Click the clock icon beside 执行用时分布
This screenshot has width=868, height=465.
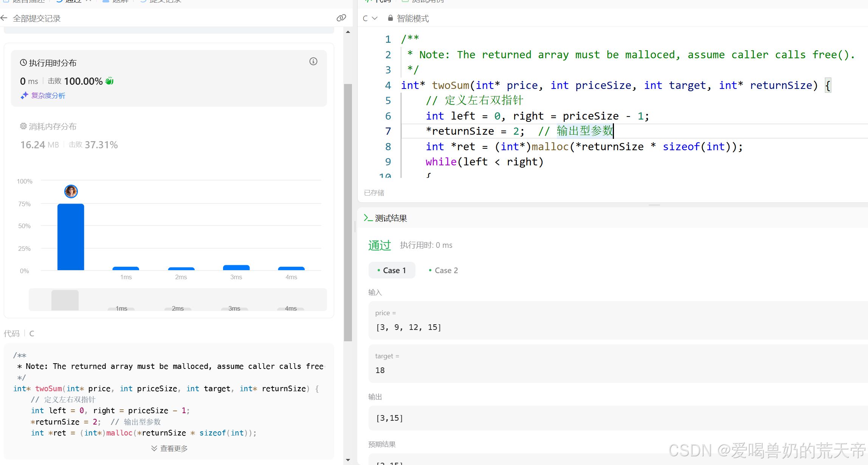(x=23, y=63)
